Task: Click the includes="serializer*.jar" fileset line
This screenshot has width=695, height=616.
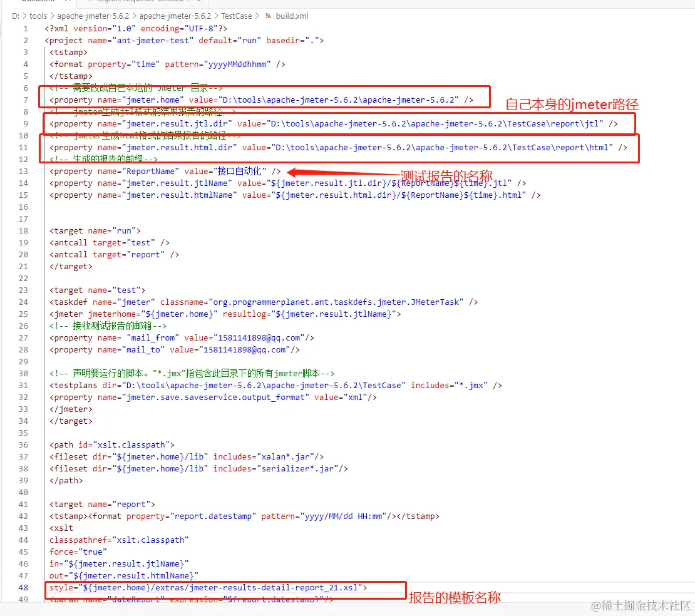Action: click(x=198, y=469)
